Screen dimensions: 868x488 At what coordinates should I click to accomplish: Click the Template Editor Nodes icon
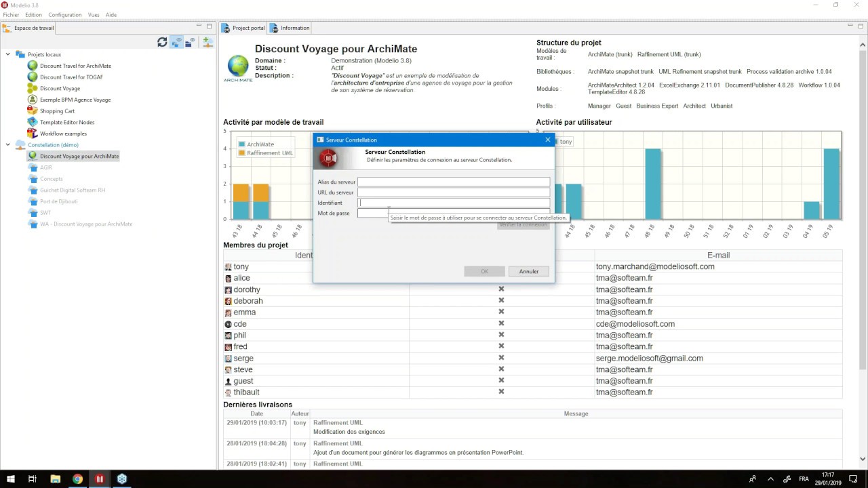click(x=33, y=122)
